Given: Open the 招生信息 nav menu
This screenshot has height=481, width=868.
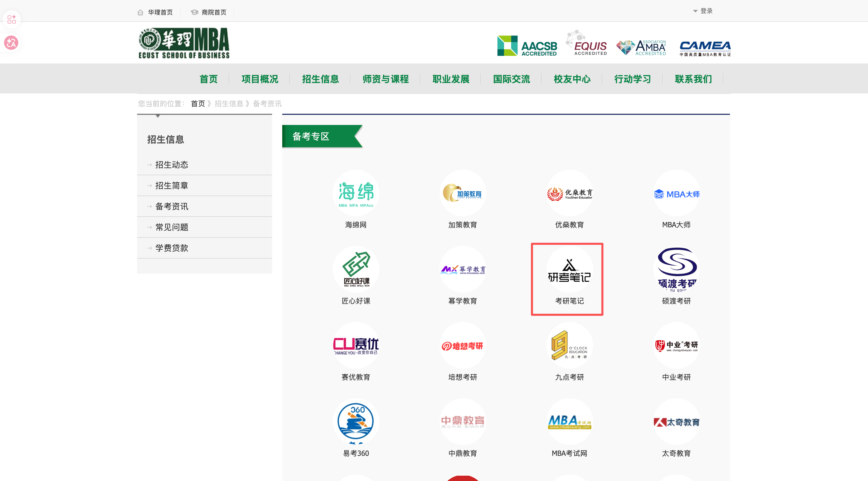Looking at the screenshot, I should [x=321, y=79].
